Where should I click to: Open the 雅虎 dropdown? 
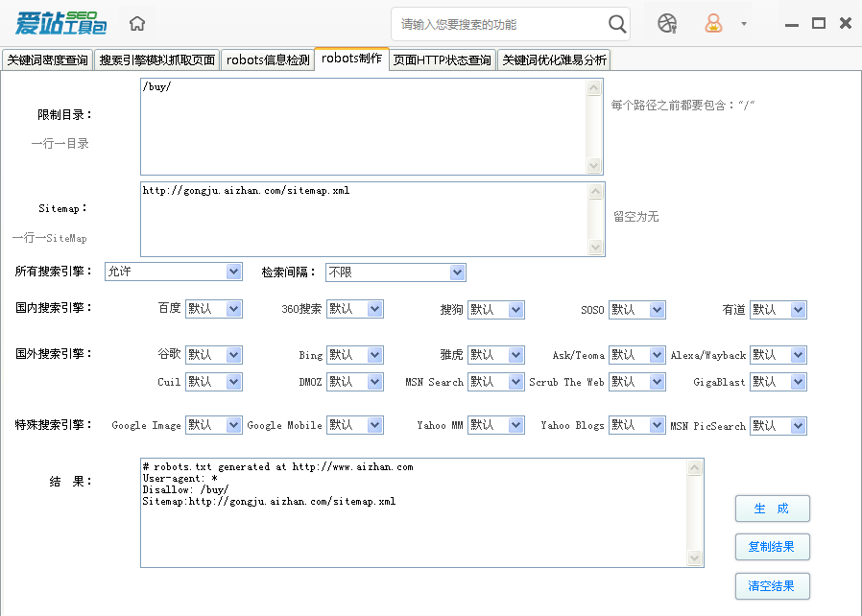[496, 354]
